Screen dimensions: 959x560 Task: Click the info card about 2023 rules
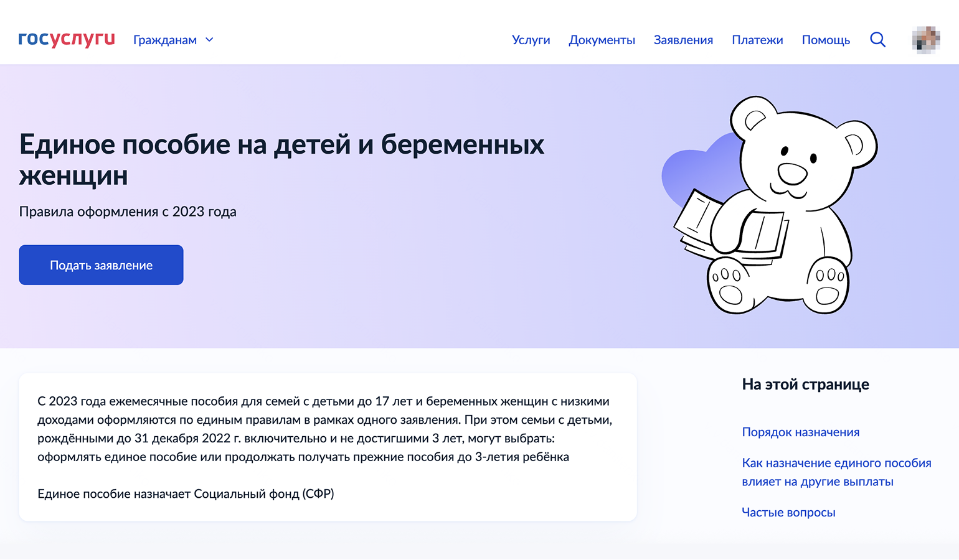coord(329,446)
